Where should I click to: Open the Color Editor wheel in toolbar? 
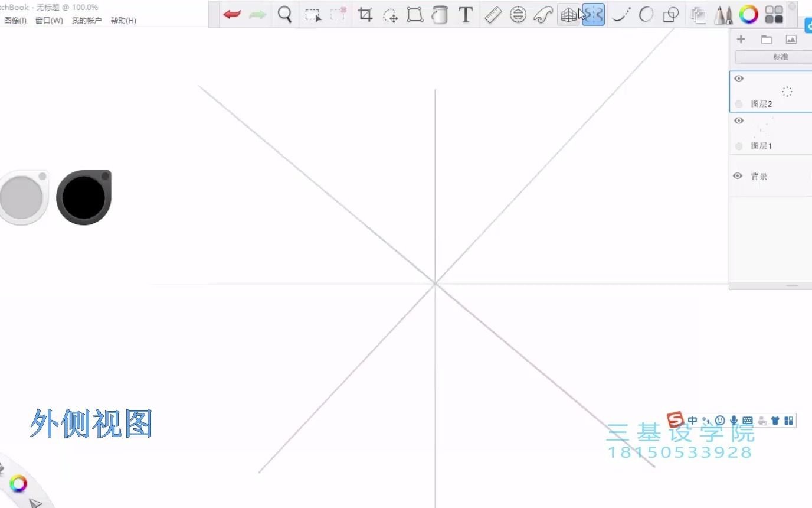click(x=749, y=15)
